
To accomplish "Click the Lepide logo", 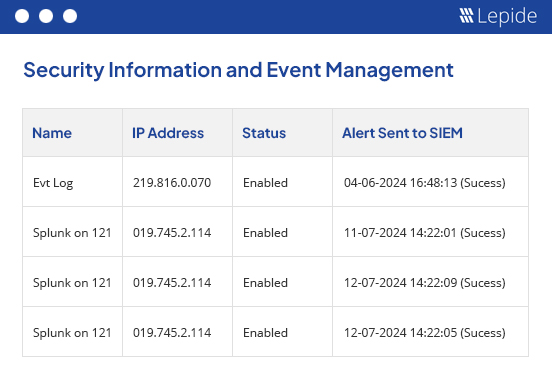I will point(498,16).
